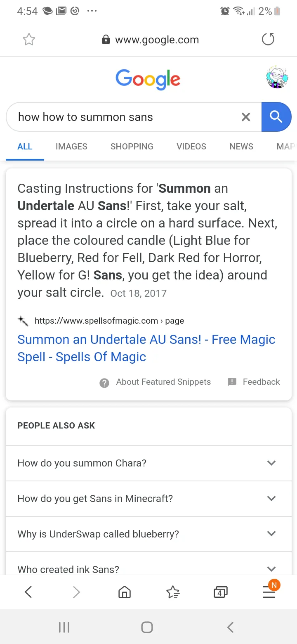Open the browser hamburger menu
Viewport: 297px width, 644px height.
(x=269, y=592)
